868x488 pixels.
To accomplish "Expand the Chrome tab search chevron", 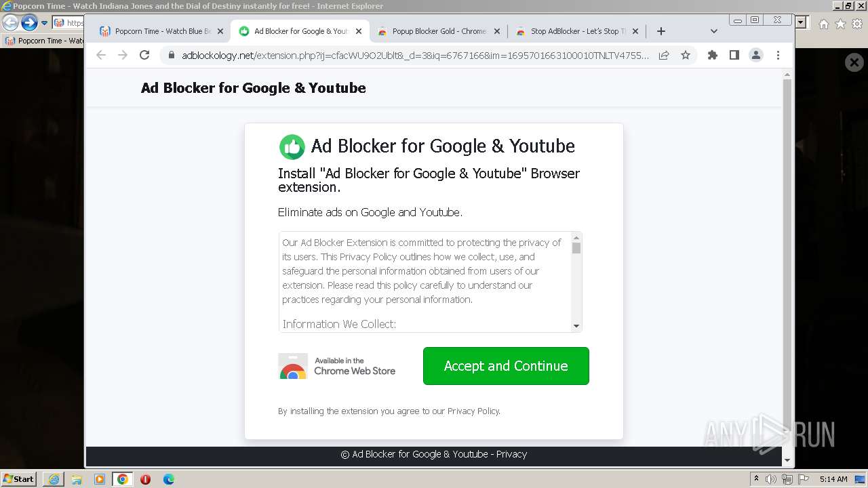I will click(713, 31).
